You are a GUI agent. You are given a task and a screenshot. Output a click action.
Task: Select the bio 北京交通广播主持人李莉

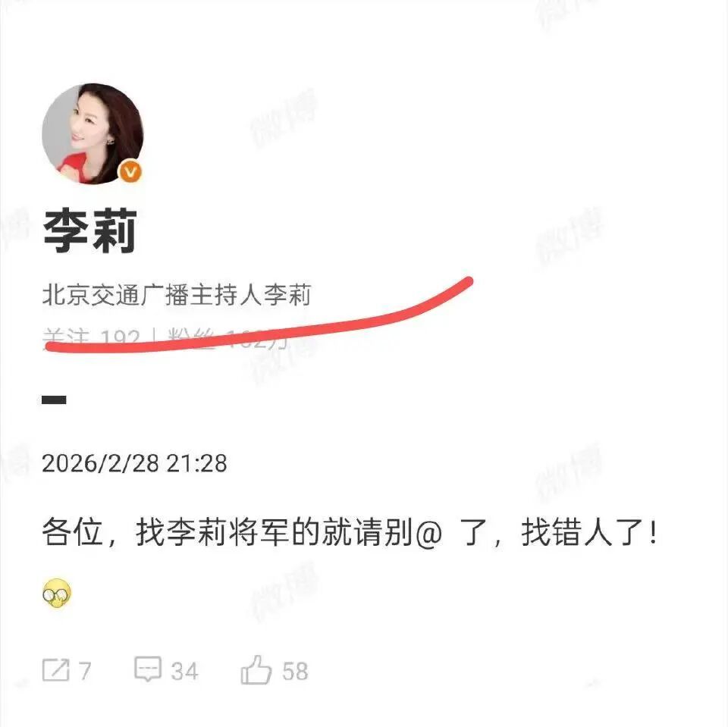177,295
